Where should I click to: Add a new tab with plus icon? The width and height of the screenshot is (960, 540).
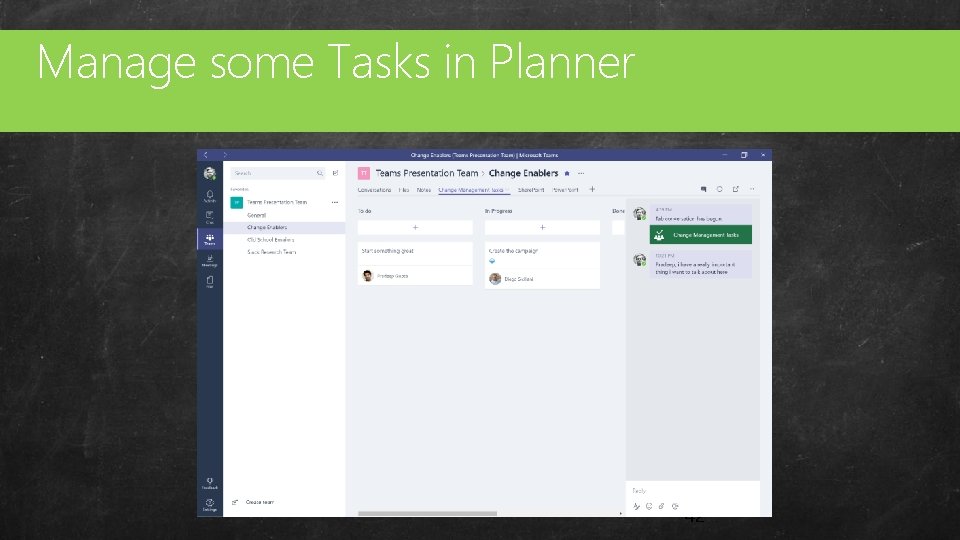(592, 189)
